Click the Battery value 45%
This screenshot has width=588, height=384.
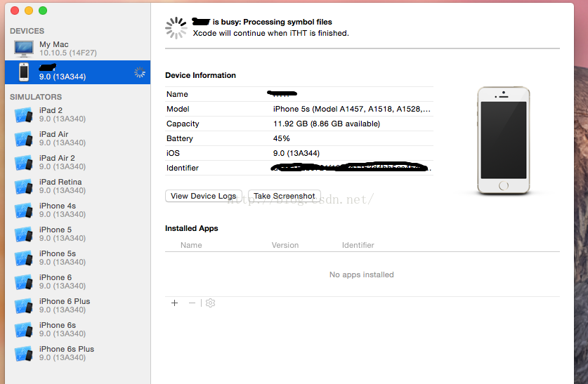click(281, 138)
